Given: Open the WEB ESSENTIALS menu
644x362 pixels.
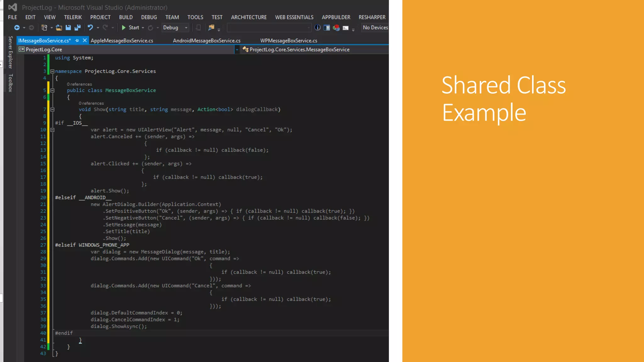Looking at the screenshot, I should (x=294, y=17).
